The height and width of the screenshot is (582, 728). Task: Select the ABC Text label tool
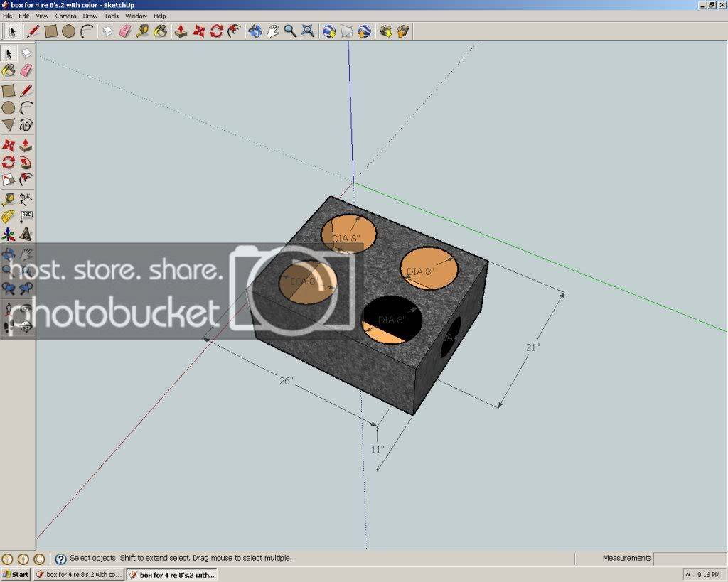(26, 217)
